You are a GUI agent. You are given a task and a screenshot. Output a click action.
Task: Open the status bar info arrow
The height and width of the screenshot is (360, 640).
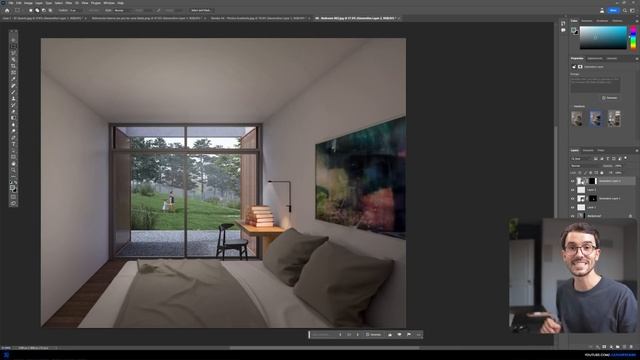[56, 348]
